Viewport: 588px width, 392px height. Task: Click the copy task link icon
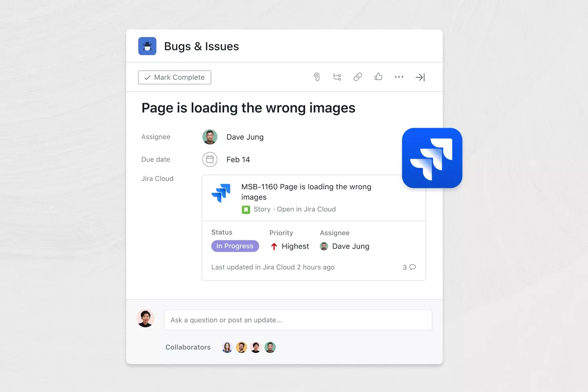[x=358, y=77]
